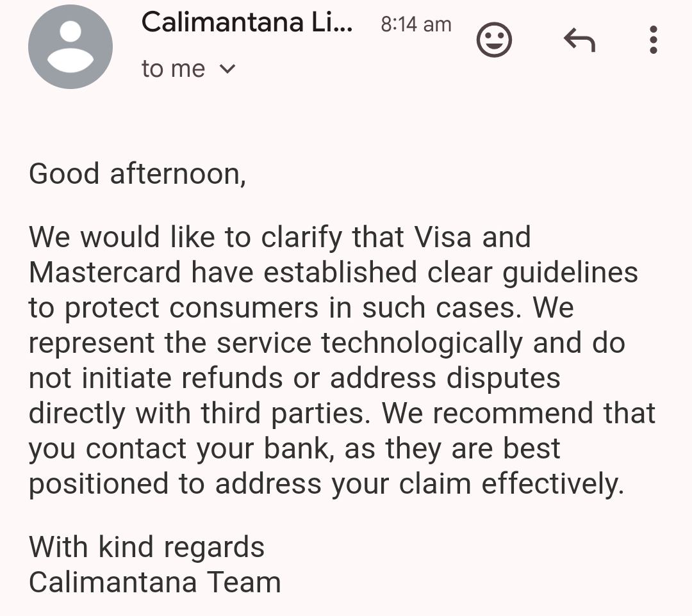Click the "Good afternoon," greeting line
The height and width of the screenshot is (616, 692).
click(137, 174)
